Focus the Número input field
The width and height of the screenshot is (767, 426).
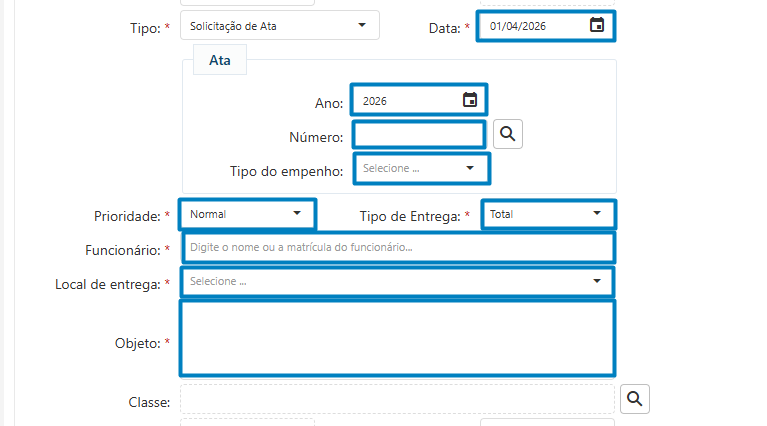click(418, 134)
